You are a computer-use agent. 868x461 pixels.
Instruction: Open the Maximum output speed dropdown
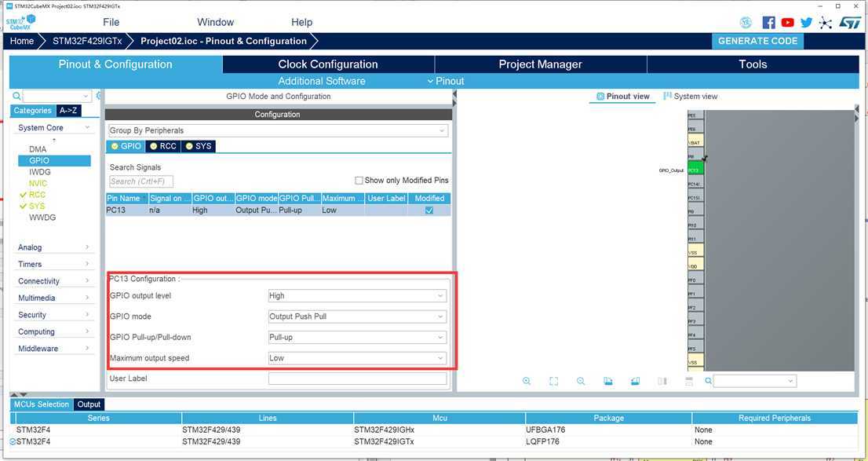click(x=357, y=358)
